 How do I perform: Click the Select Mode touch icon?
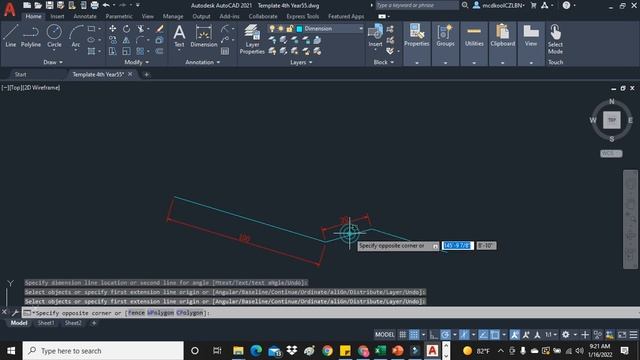(x=555, y=39)
